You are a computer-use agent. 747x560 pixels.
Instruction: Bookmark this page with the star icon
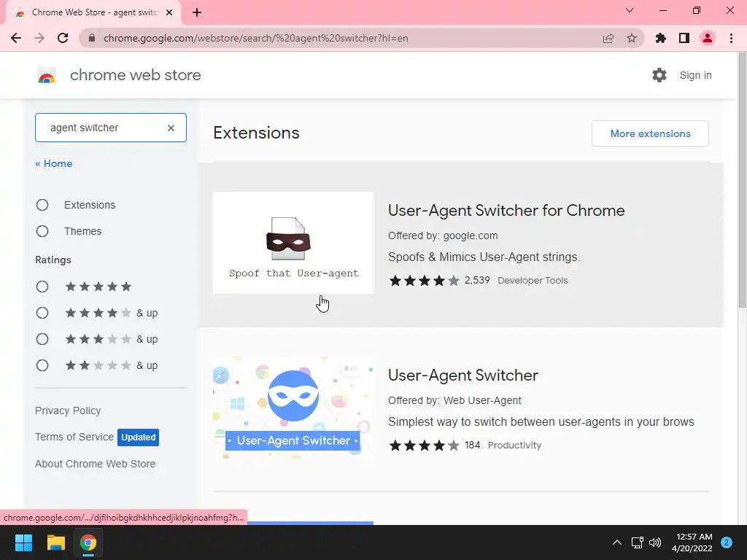(x=632, y=38)
